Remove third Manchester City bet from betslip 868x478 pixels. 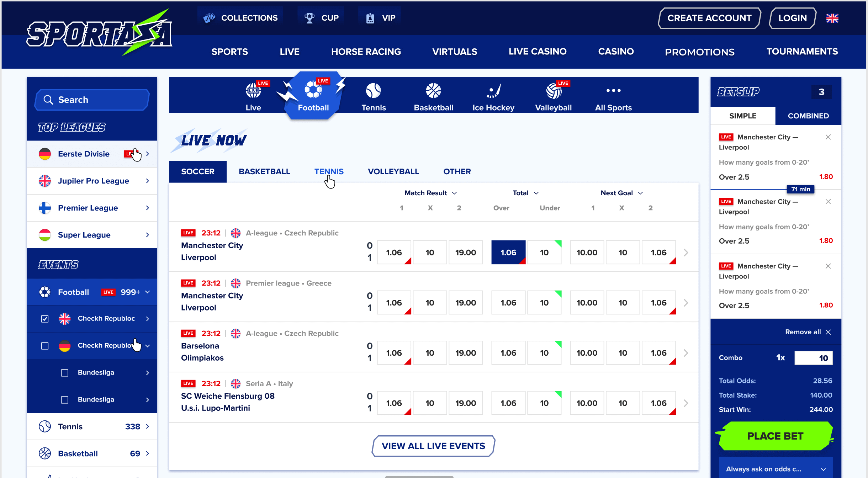pos(828,266)
